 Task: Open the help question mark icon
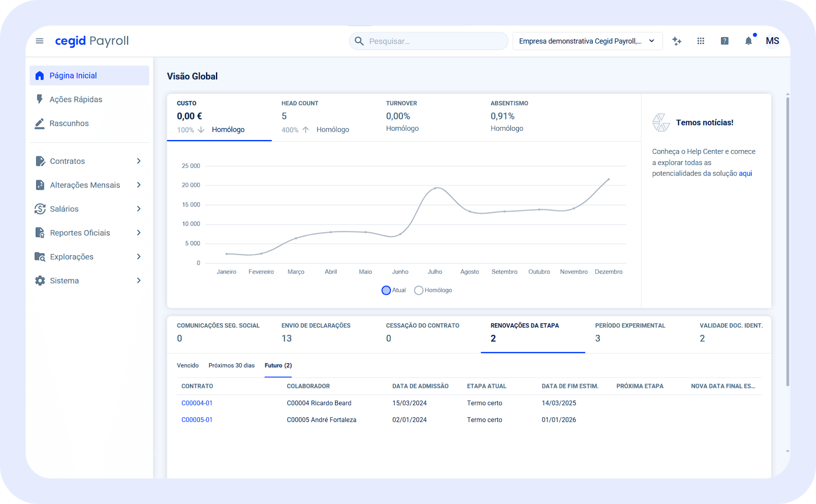point(724,41)
